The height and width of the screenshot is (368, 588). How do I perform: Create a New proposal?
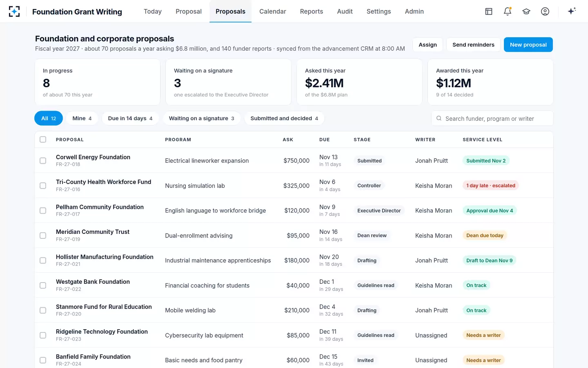[528, 45]
